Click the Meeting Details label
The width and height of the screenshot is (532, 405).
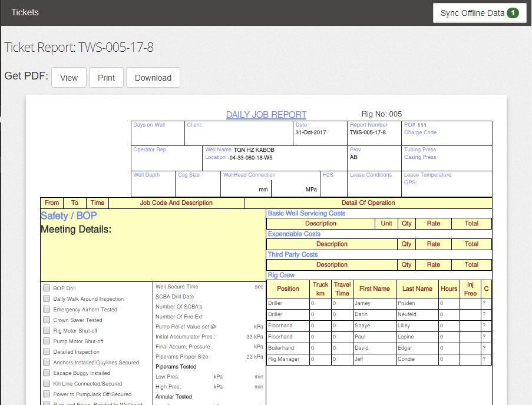76,230
